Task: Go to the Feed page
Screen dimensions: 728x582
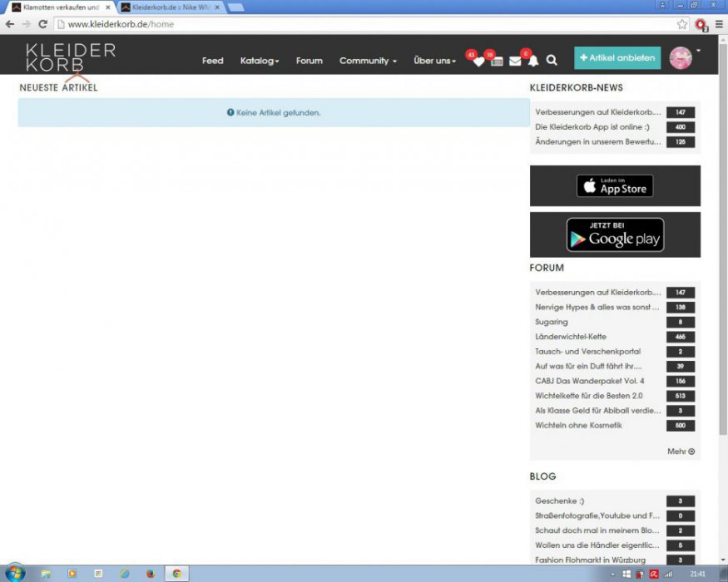Action: [213, 61]
